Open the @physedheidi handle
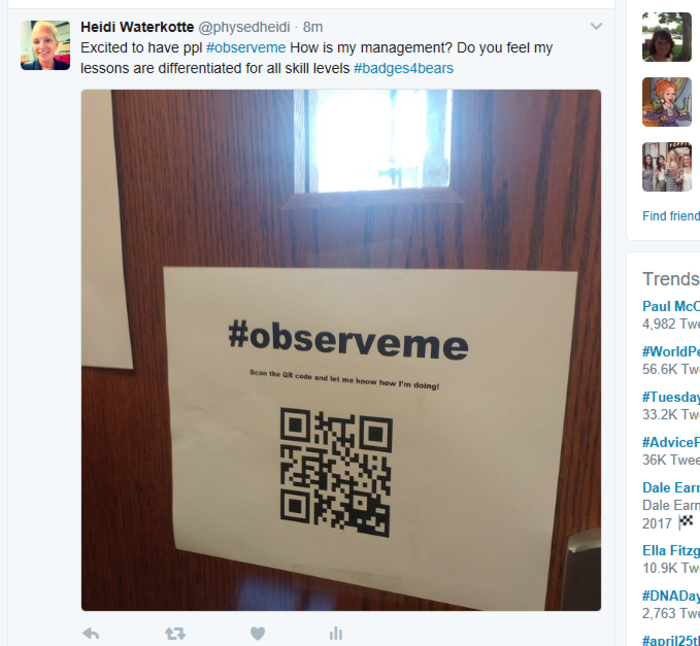The width and height of the screenshot is (700, 646). pos(244,27)
